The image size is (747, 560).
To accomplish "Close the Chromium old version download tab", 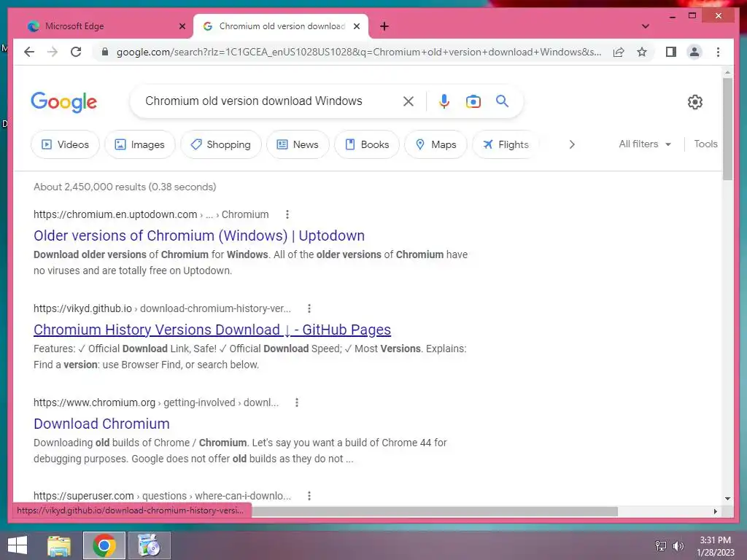I will tap(356, 26).
